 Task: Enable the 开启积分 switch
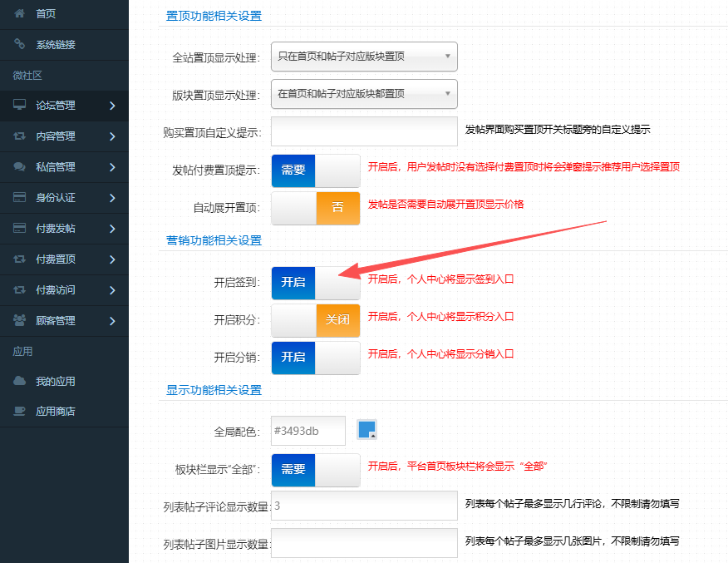[315, 320]
